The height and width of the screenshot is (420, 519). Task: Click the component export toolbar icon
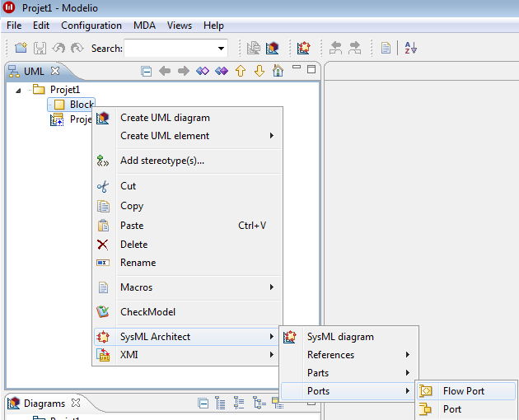tap(253, 49)
